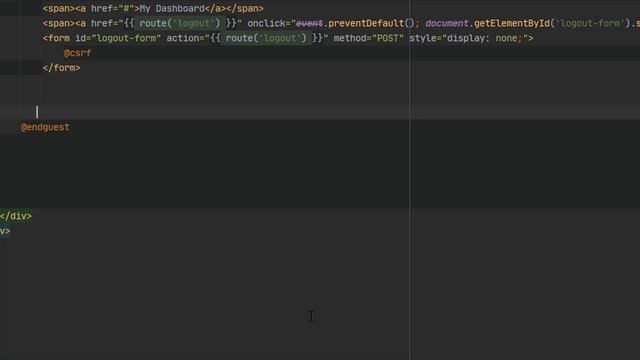The width and height of the screenshot is (640, 360).
Task: Click getElementById in the onclick handler
Action: (x=512, y=23)
